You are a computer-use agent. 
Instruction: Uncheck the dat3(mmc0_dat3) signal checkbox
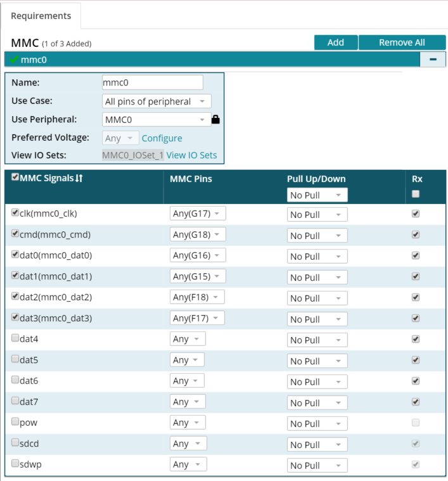(x=15, y=317)
